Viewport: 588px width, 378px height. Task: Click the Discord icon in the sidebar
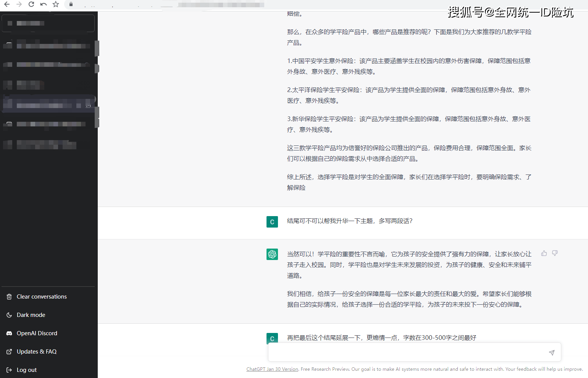pos(8,333)
